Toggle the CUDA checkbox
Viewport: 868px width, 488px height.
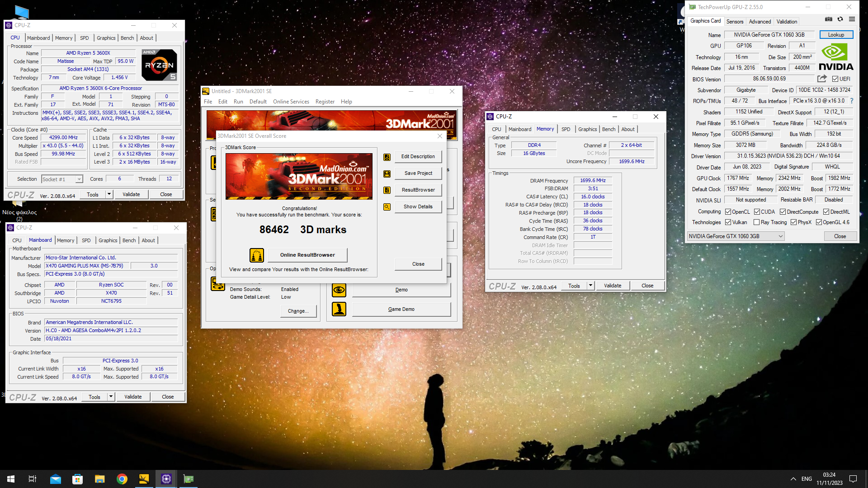tap(757, 212)
